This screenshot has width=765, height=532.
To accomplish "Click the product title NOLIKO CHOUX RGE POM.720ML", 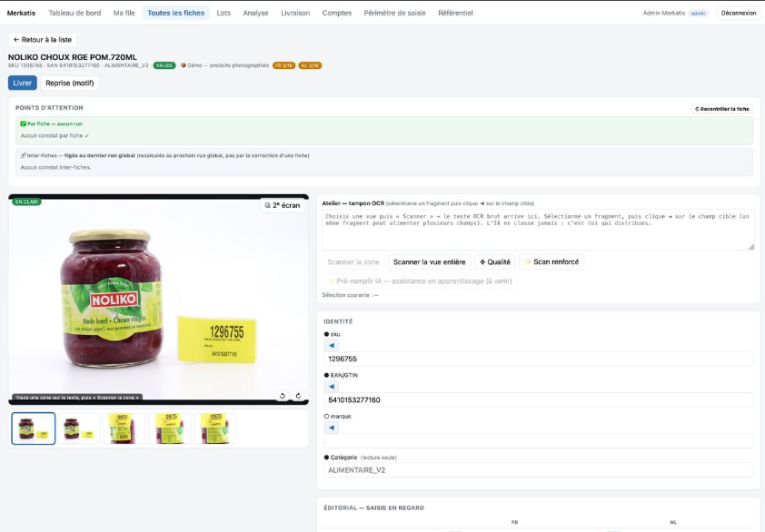I will click(72, 57).
